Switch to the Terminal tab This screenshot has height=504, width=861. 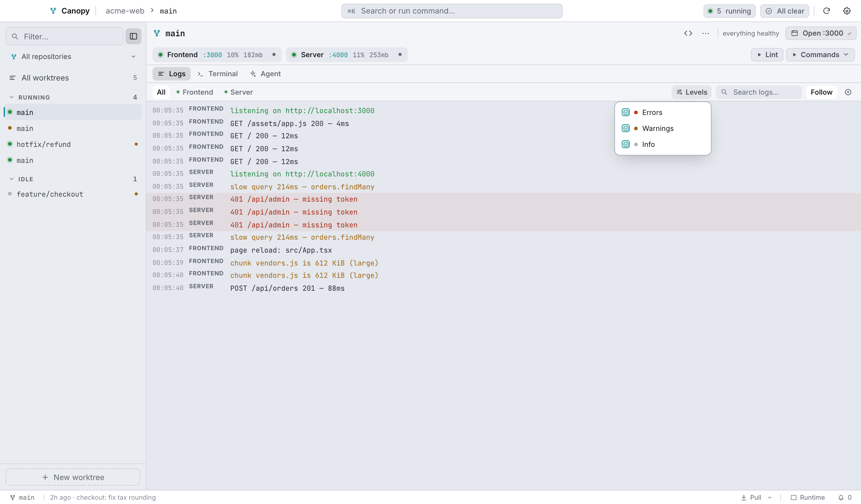pyautogui.click(x=218, y=74)
